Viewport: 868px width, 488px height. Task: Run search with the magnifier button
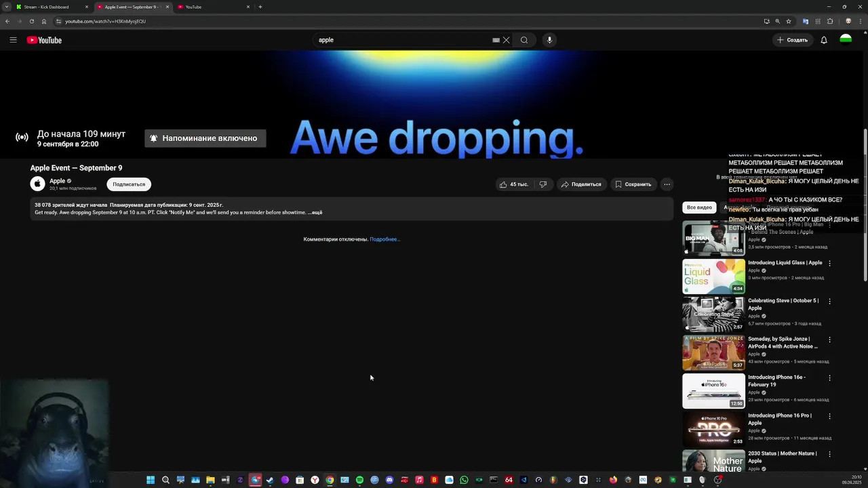(524, 40)
